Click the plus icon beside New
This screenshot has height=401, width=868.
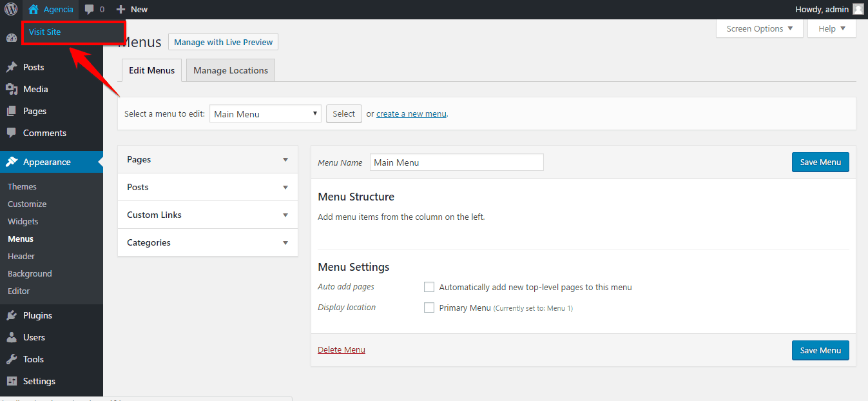click(x=121, y=9)
